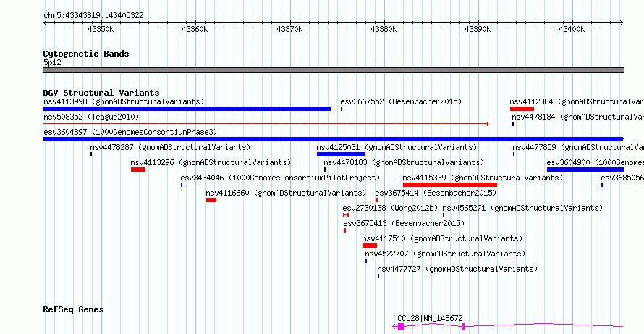Click the long blue esv3604897 bar
This screenshot has width=644, height=334.
[x=333, y=139]
